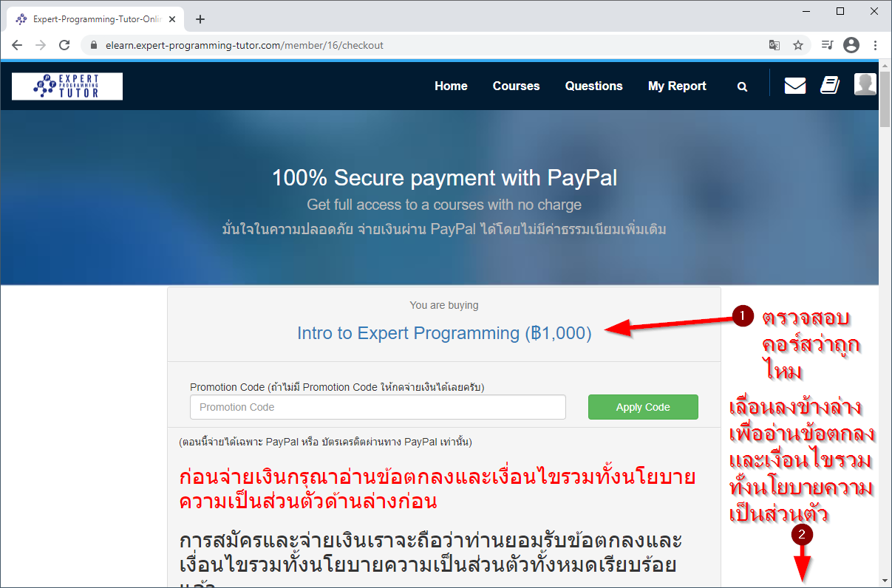Open the site search magnifier icon

742,86
